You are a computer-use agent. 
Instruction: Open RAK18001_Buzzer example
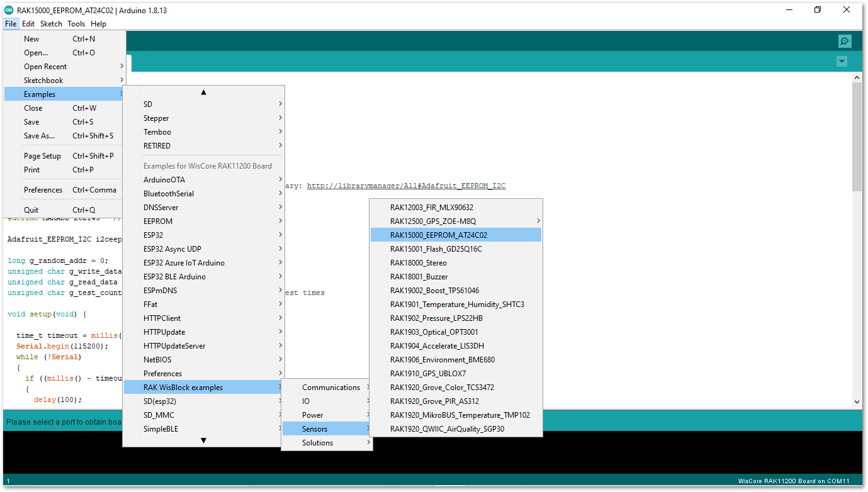pyautogui.click(x=456, y=277)
